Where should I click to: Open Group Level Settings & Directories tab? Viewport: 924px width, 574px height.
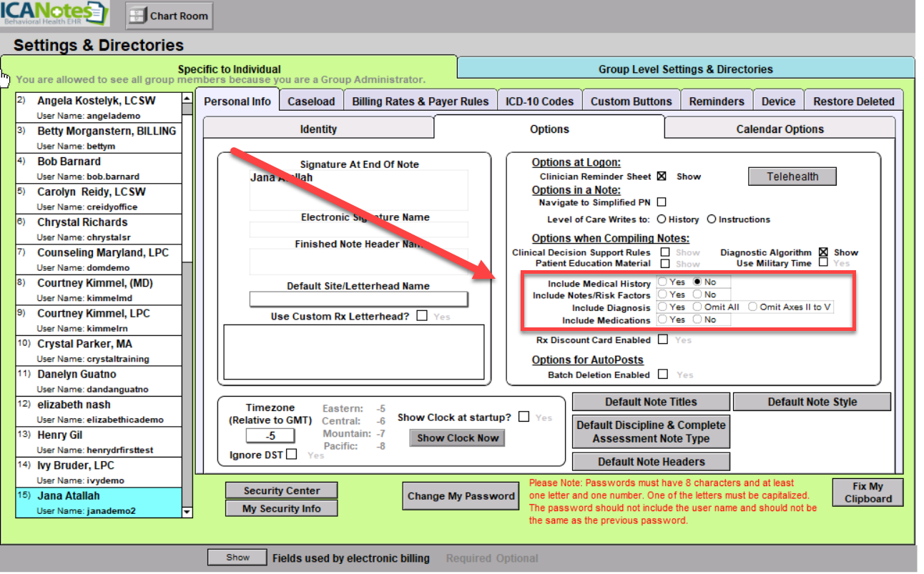coord(685,69)
